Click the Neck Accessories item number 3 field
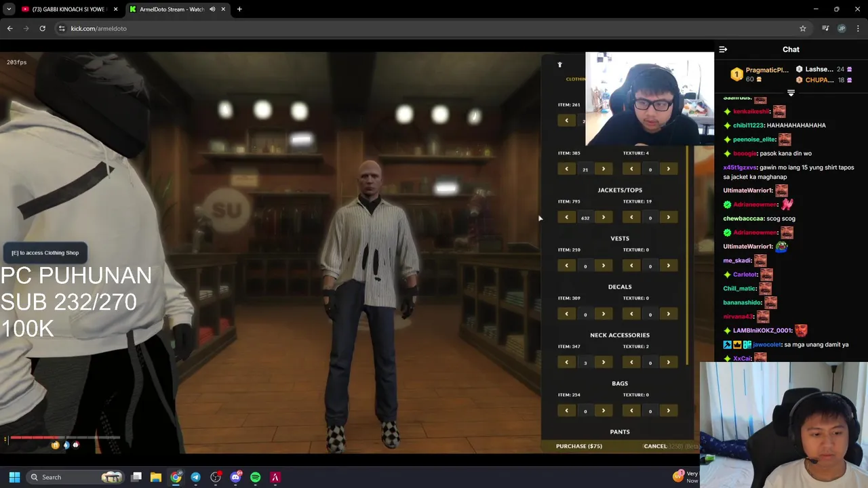868x488 pixels. coord(585,363)
